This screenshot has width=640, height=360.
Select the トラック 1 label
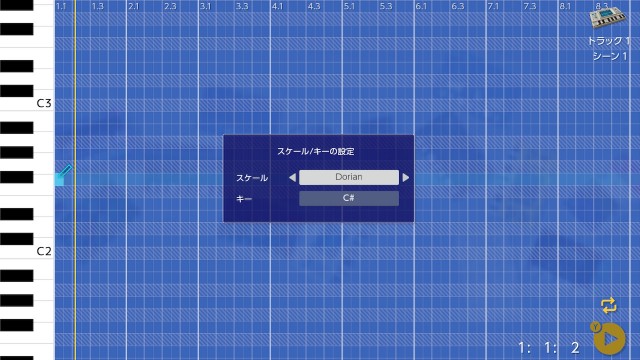(609, 41)
